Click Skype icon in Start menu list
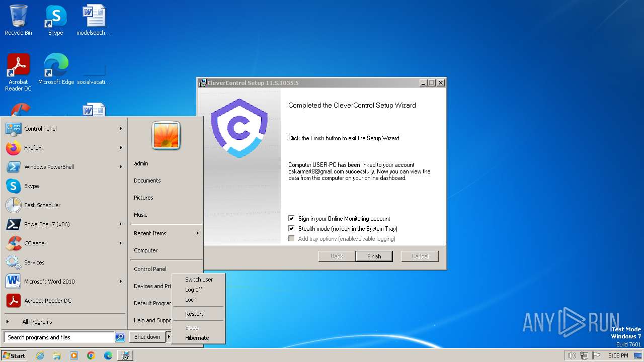 14,186
